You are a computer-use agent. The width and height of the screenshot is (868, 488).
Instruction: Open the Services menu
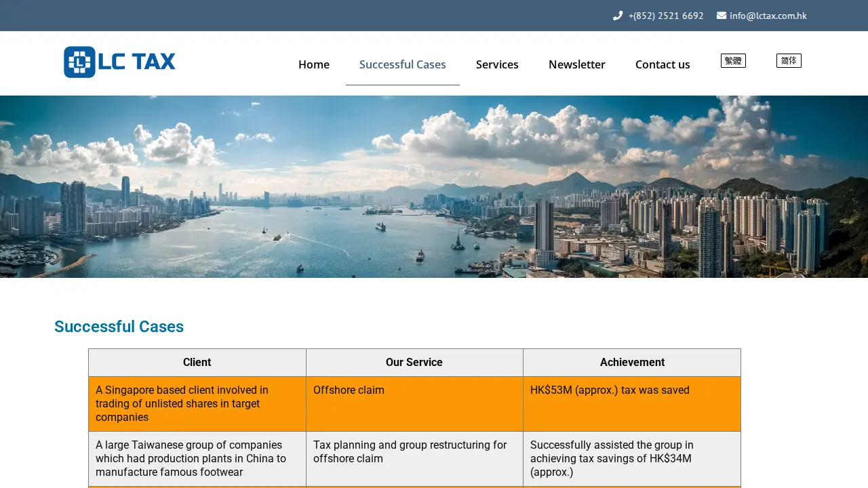click(497, 64)
